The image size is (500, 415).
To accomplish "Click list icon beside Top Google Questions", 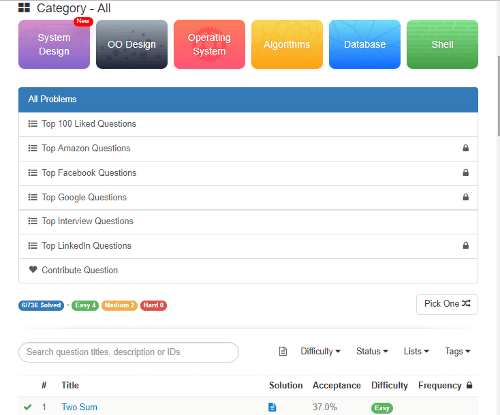I will pos(33,197).
